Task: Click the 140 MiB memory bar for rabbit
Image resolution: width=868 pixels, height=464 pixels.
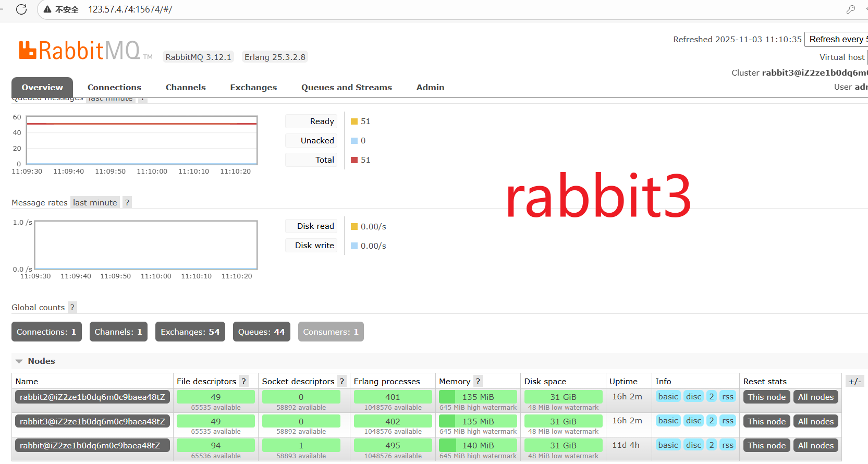Action: click(x=478, y=445)
